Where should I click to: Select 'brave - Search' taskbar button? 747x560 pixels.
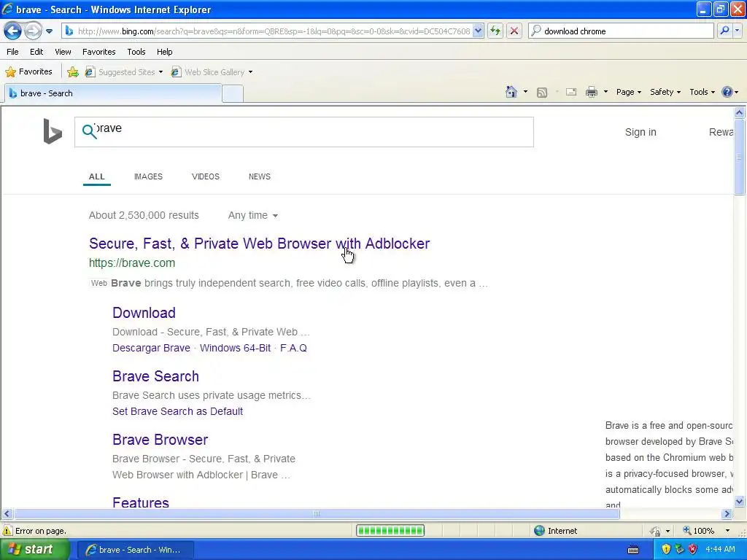(135, 550)
